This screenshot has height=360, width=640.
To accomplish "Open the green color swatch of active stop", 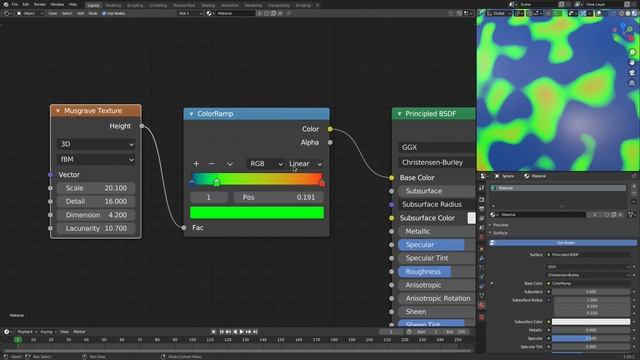I will coord(257,213).
